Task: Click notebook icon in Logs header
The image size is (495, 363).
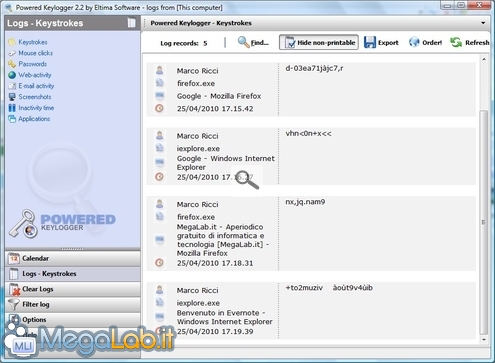Action: 132,23
